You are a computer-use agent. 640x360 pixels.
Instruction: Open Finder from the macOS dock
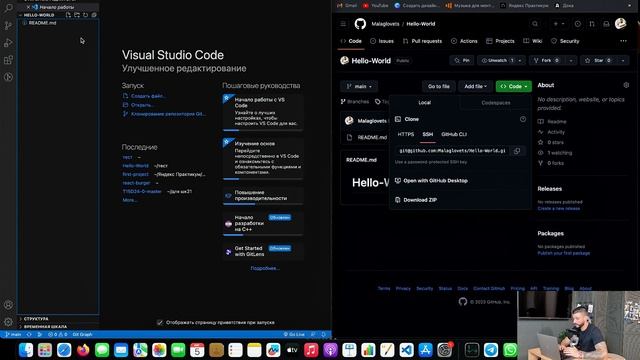point(26,350)
